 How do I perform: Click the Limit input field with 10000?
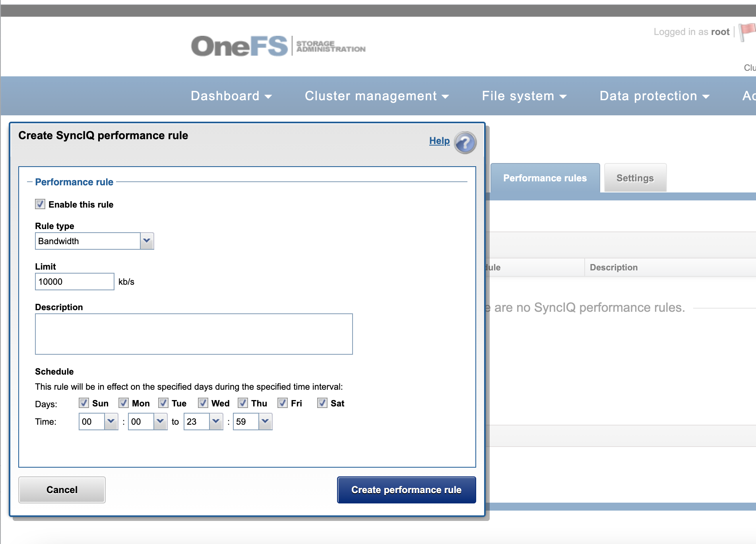pyautogui.click(x=75, y=282)
